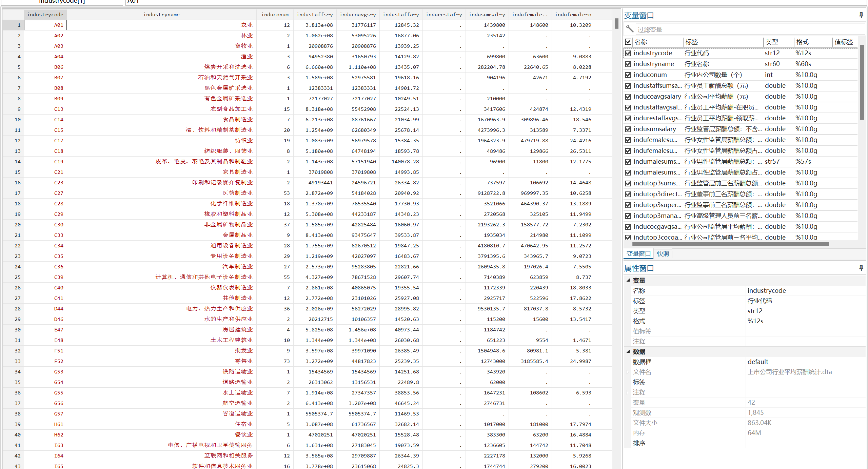This screenshot has width=868, height=469.
Task: Sort variable list by 类型 column header
Action: point(772,42)
